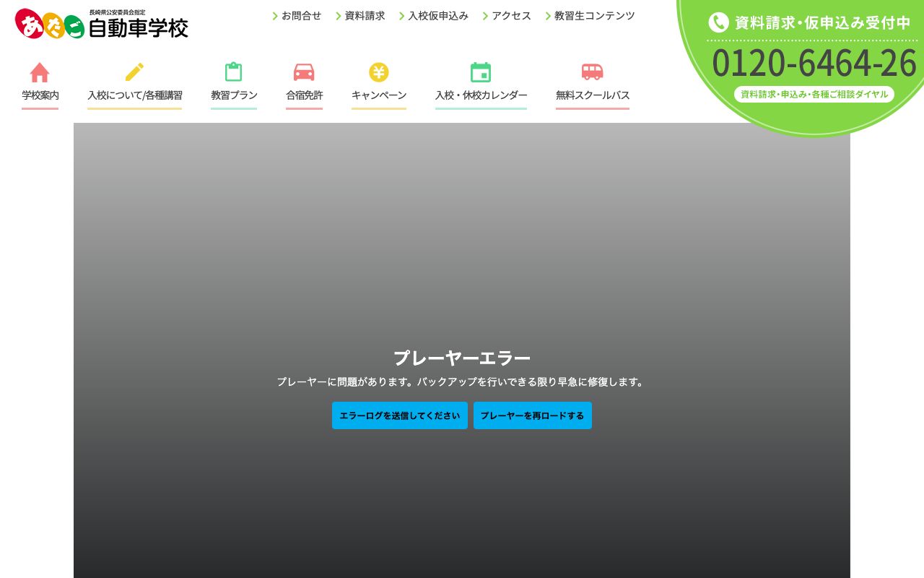Screen dimensions: 924x578
Task: Select the 教習生コンテンツ navigation item
Action: 594,15
